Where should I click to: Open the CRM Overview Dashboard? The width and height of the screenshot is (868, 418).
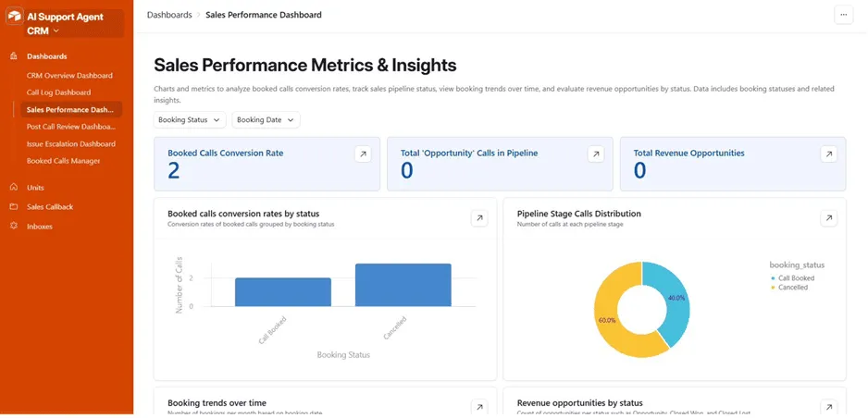click(x=69, y=76)
